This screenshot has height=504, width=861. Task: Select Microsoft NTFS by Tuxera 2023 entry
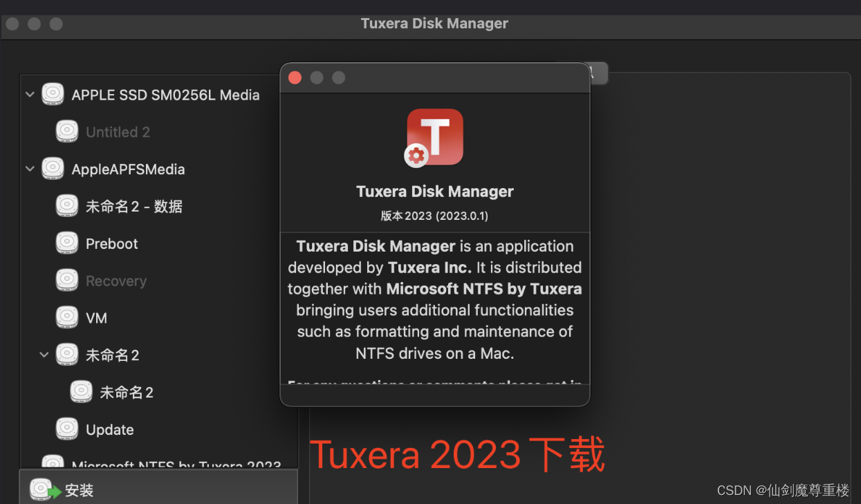176,465
